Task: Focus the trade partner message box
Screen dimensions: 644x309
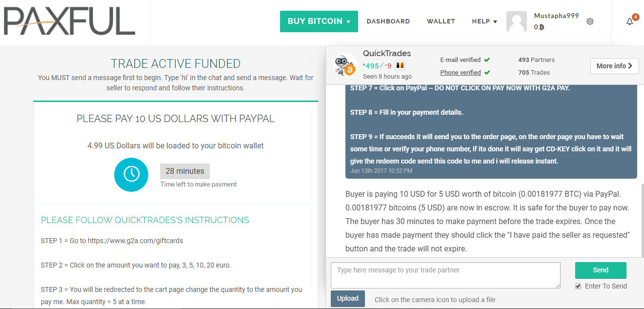Action: [x=445, y=275]
